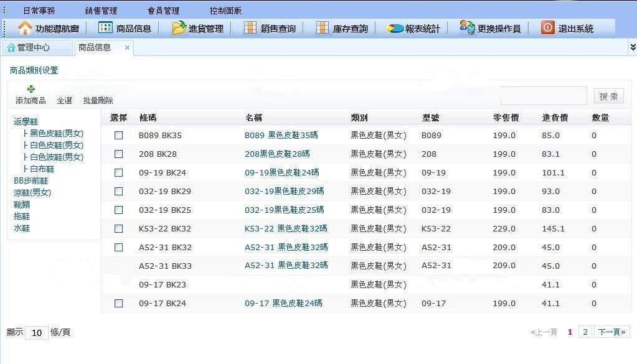Select checkbox for K53-22 BK32

(119, 228)
